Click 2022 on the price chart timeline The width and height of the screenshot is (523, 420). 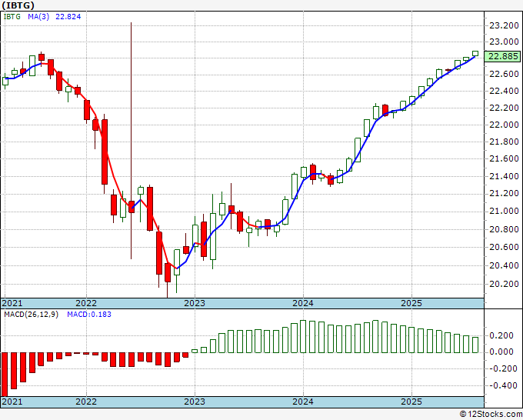point(86,303)
